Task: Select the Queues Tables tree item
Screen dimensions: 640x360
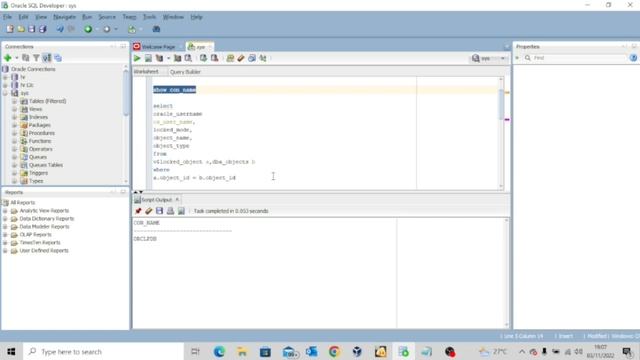Action: point(46,165)
